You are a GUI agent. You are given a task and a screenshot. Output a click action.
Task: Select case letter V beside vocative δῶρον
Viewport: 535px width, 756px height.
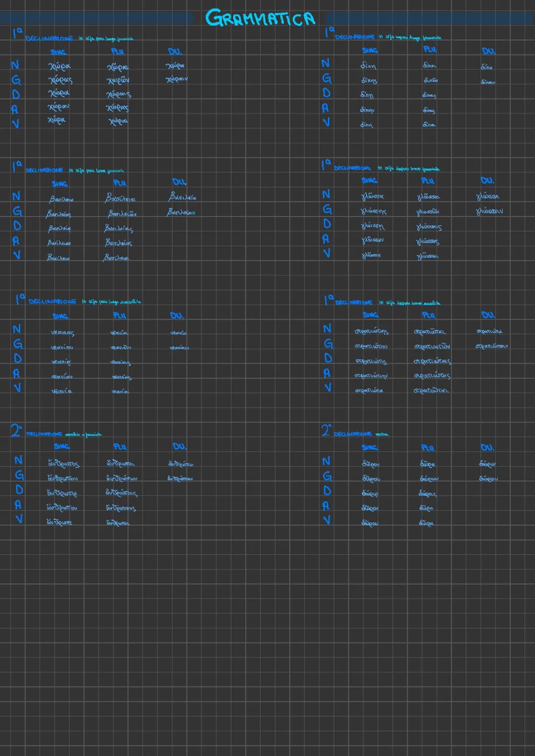click(326, 520)
